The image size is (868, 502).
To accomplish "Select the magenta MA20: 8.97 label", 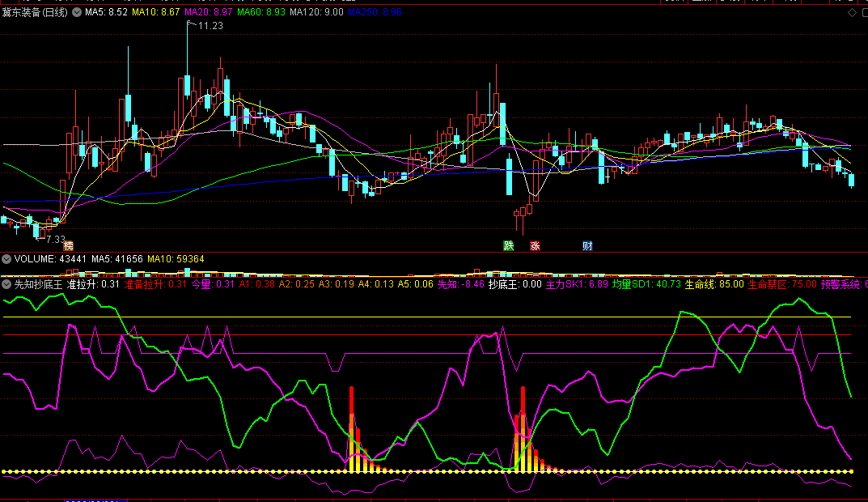I will (209, 11).
